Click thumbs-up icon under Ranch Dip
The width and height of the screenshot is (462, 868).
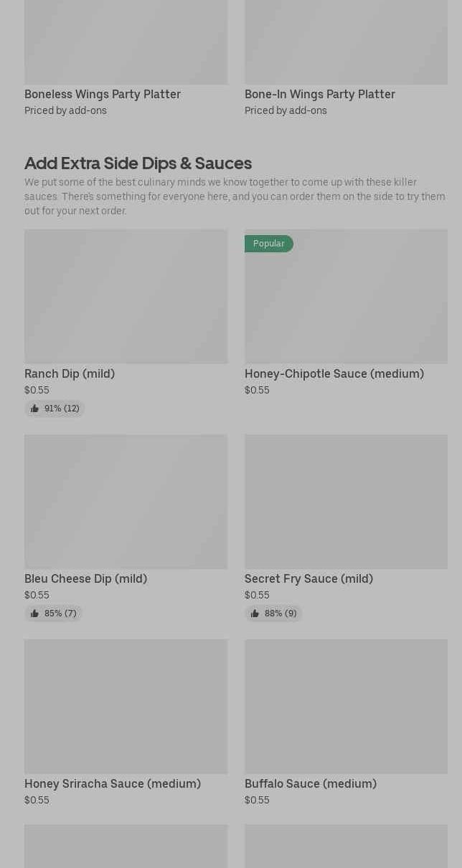point(34,409)
